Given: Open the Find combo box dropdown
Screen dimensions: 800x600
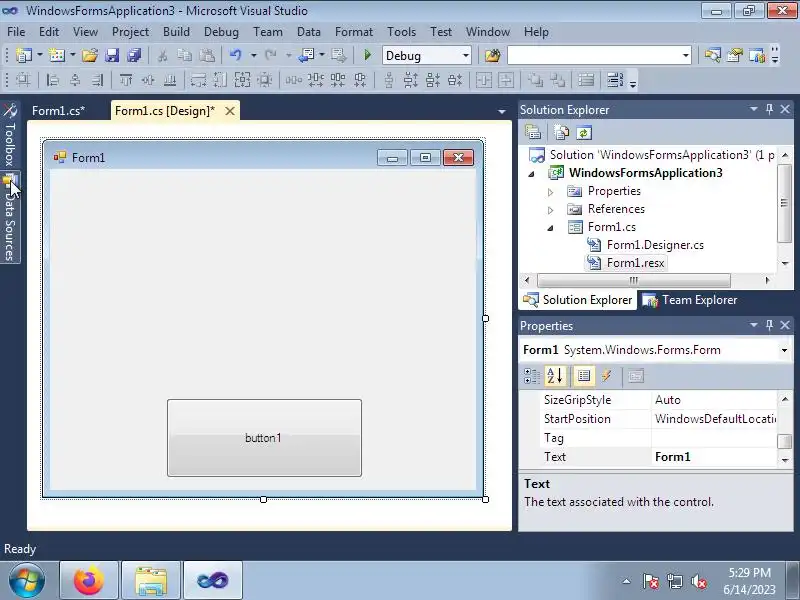Looking at the screenshot, I should point(686,55).
